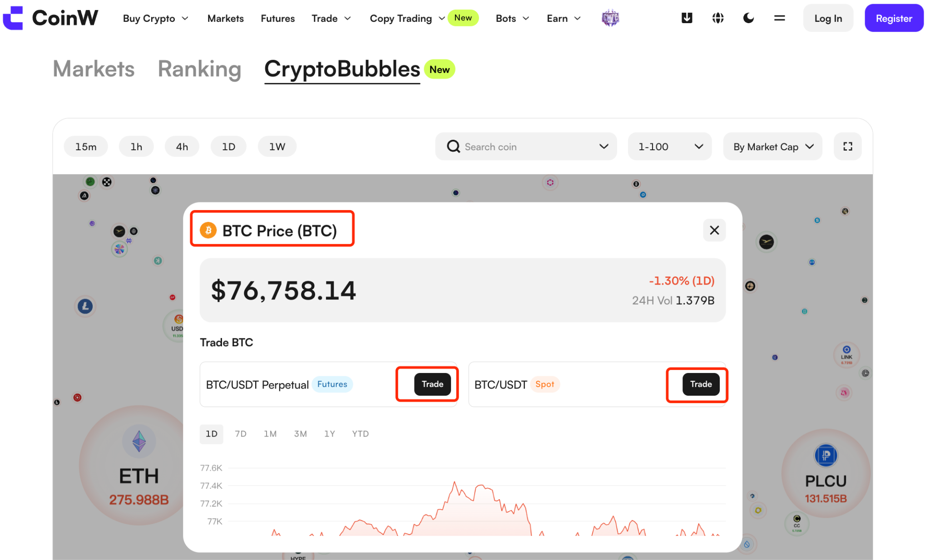Open the CWTC badge icon
Image resolution: width=930 pixels, height=560 pixels.
[x=610, y=18]
